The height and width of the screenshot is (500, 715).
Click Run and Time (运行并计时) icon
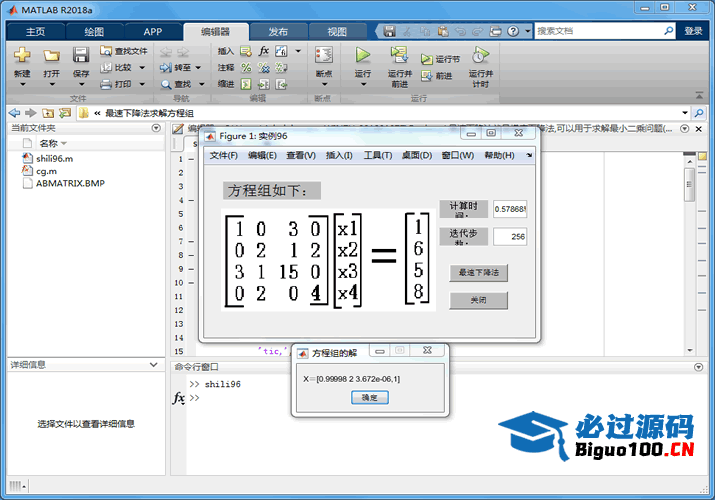[x=480, y=55]
